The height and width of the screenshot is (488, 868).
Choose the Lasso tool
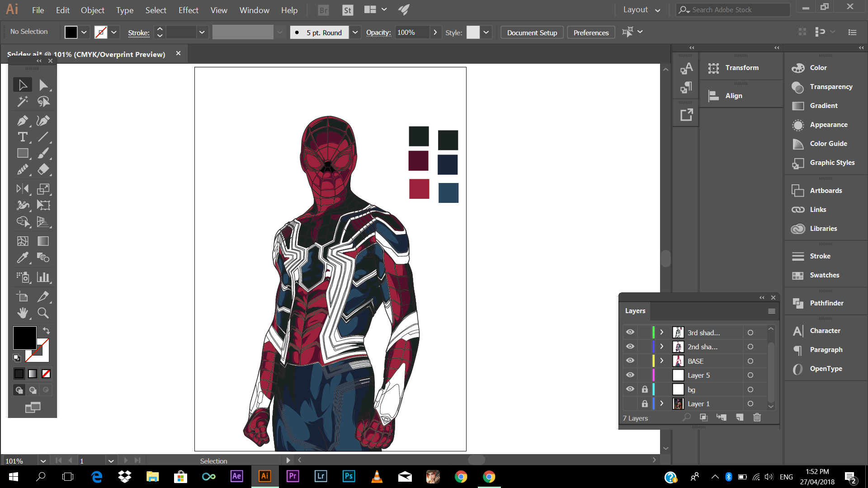click(43, 102)
